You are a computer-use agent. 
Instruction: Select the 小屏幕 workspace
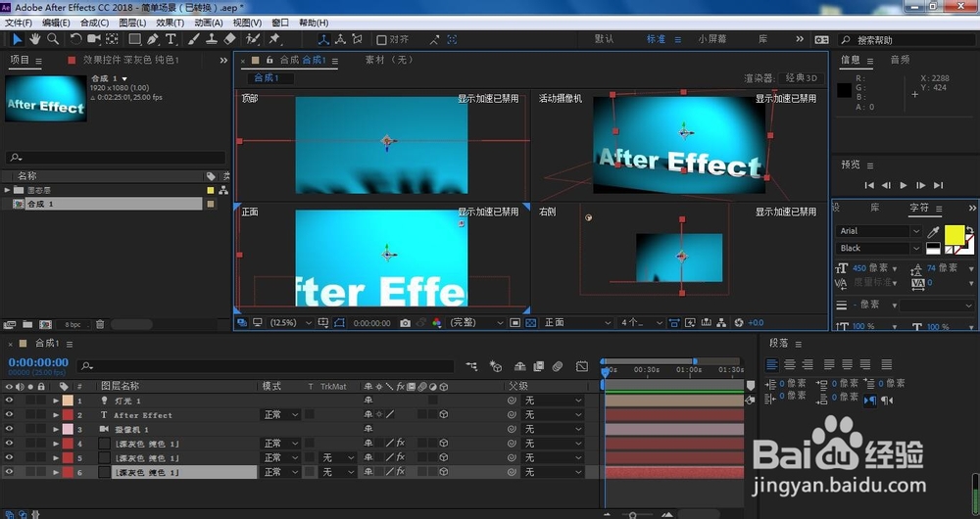click(x=711, y=39)
